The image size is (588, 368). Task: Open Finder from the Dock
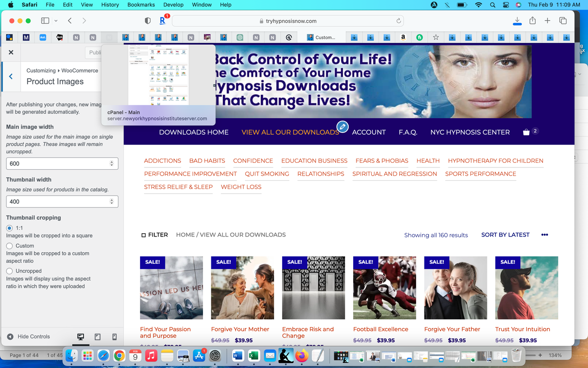71,356
